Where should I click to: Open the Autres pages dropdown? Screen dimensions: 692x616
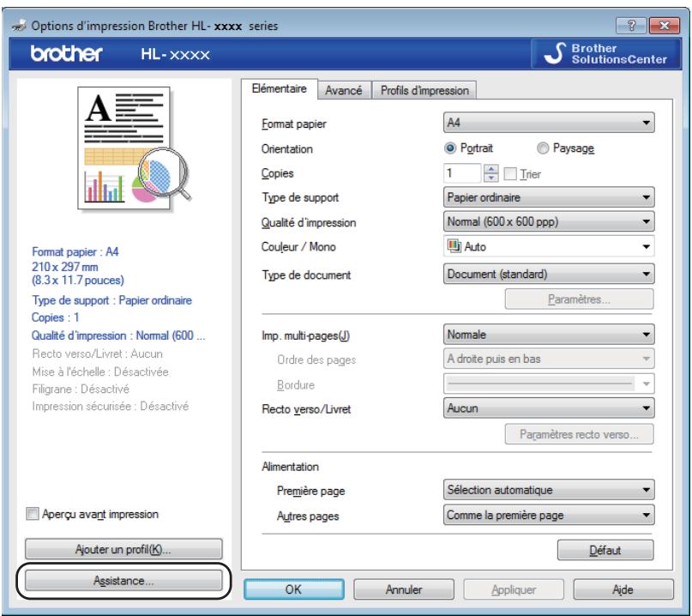(x=549, y=515)
